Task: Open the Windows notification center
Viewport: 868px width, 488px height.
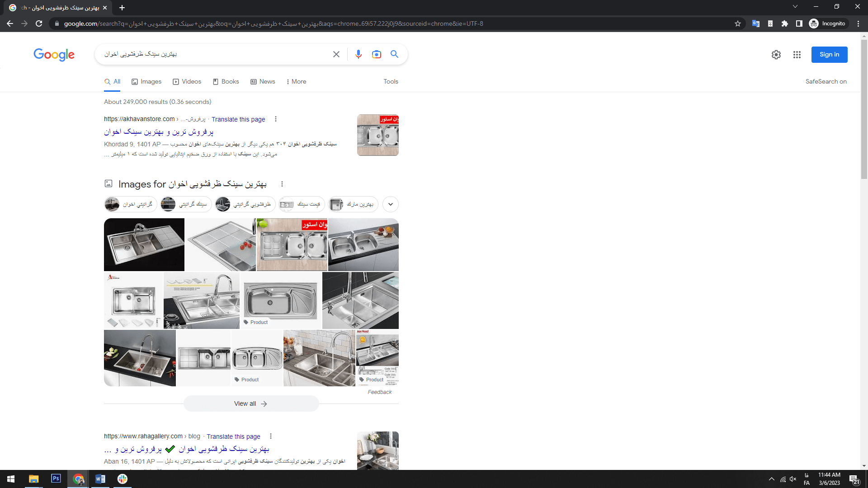Action: (854, 479)
